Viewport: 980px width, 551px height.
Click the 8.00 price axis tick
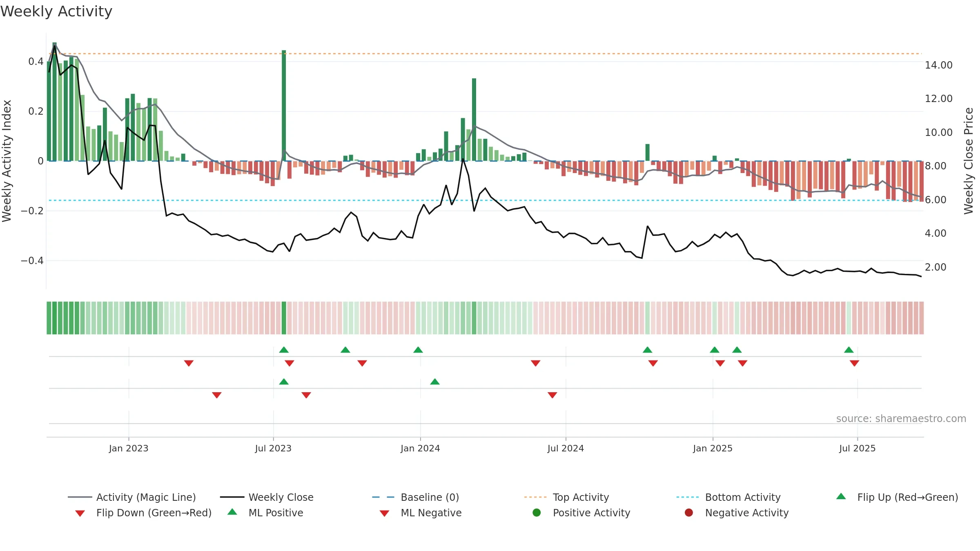click(x=935, y=166)
